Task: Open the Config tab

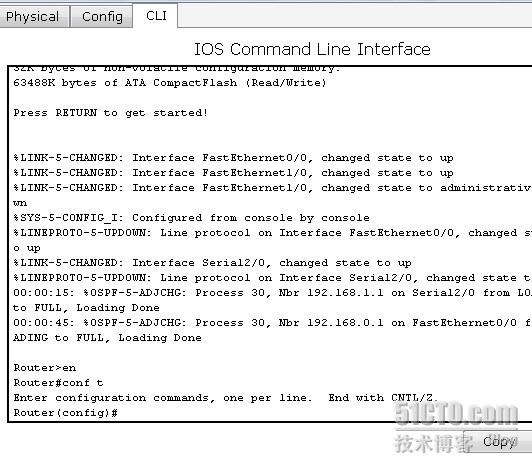Action: tap(102, 16)
